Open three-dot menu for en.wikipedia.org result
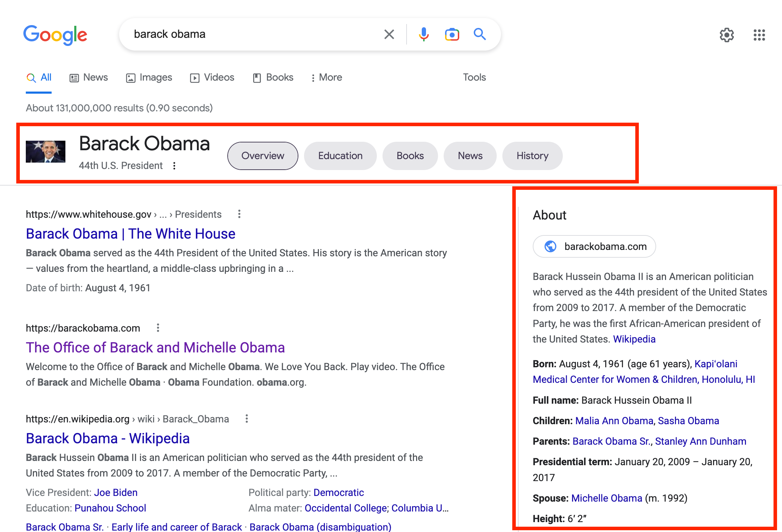Screen dimensions: 782x532 click(247, 419)
